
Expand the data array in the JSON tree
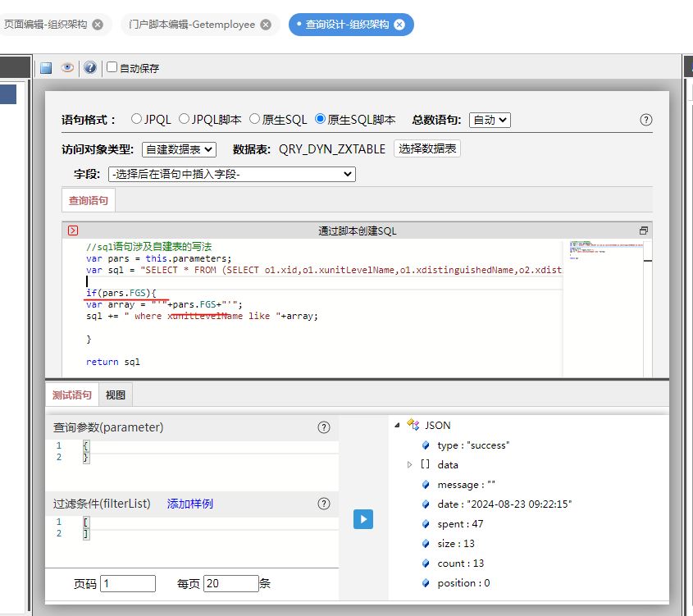[408, 465]
